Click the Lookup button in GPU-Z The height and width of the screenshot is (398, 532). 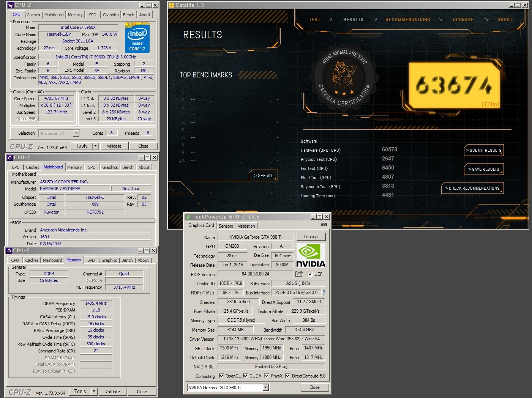click(311, 237)
